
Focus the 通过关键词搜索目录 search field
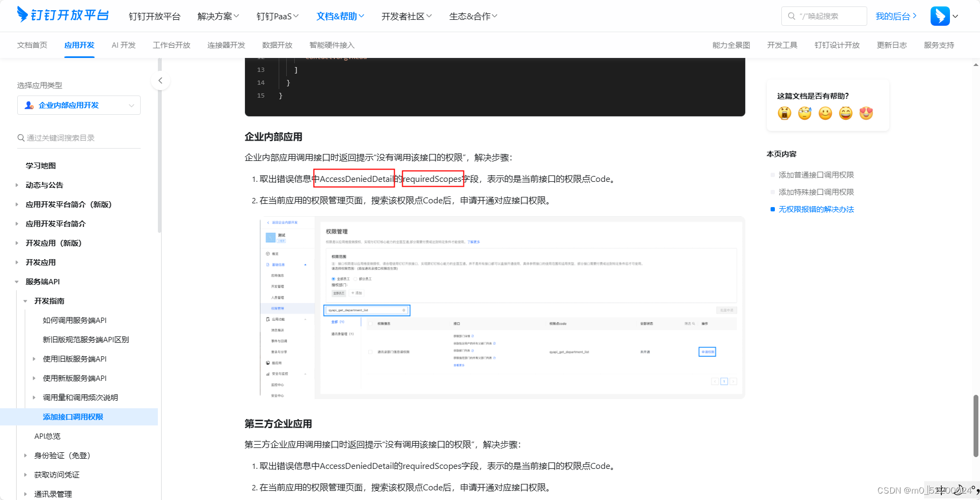(79, 138)
